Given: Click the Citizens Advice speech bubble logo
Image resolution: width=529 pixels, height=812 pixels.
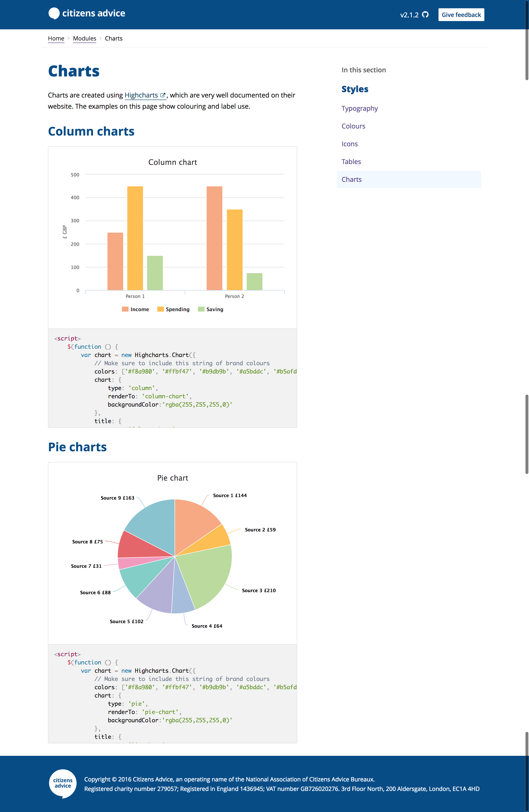Looking at the screenshot, I should [x=54, y=13].
